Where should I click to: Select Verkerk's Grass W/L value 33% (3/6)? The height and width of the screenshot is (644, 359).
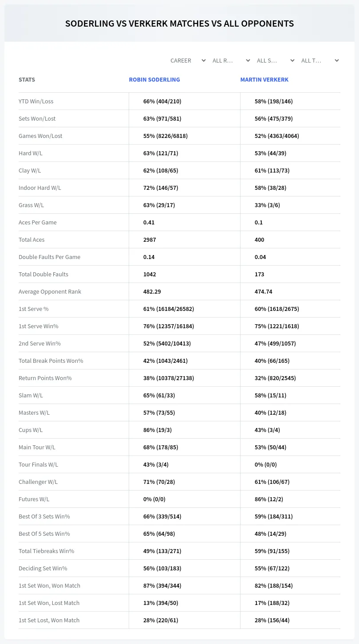coord(267,205)
